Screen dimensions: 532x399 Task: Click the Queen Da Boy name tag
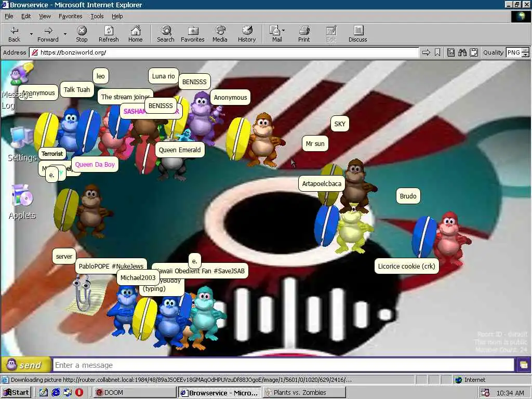(x=95, y=165)
